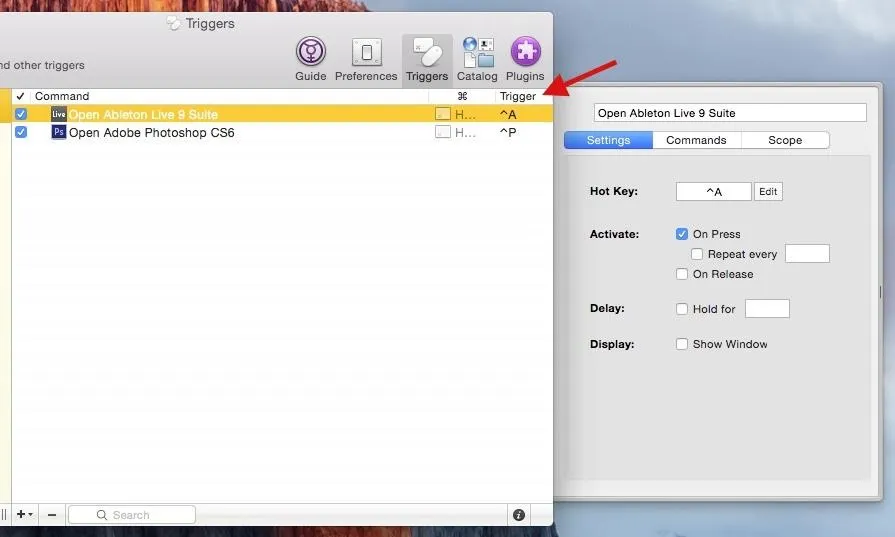The width and height of the screenshot is (895, 537).
Task: Click the Photoshop Ps app icon
Action: (59, 132)
